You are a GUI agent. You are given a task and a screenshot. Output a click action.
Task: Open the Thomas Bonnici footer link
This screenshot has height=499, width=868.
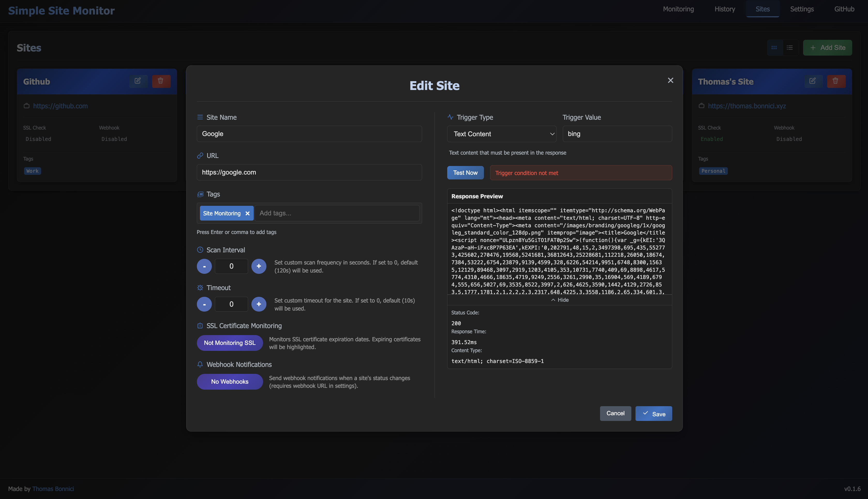point(53,489)
